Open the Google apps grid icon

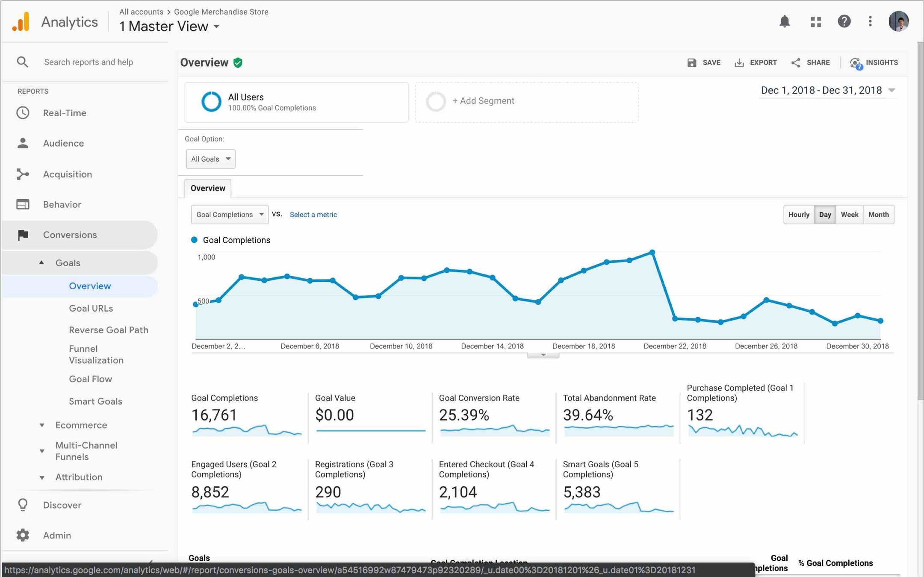(x=815, y=22)
